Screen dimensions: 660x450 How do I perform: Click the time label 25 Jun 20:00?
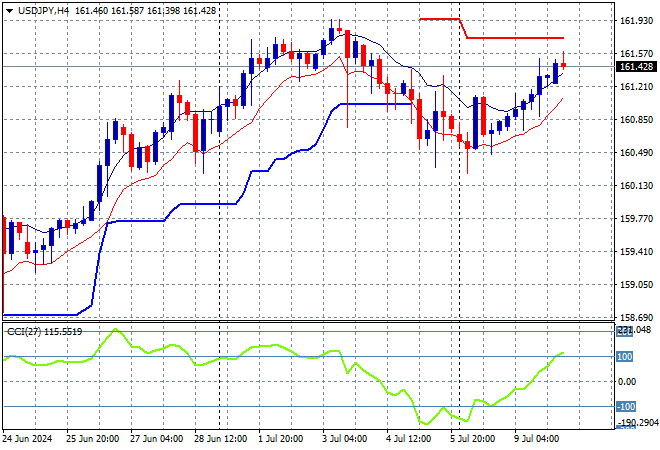[92, 439]
